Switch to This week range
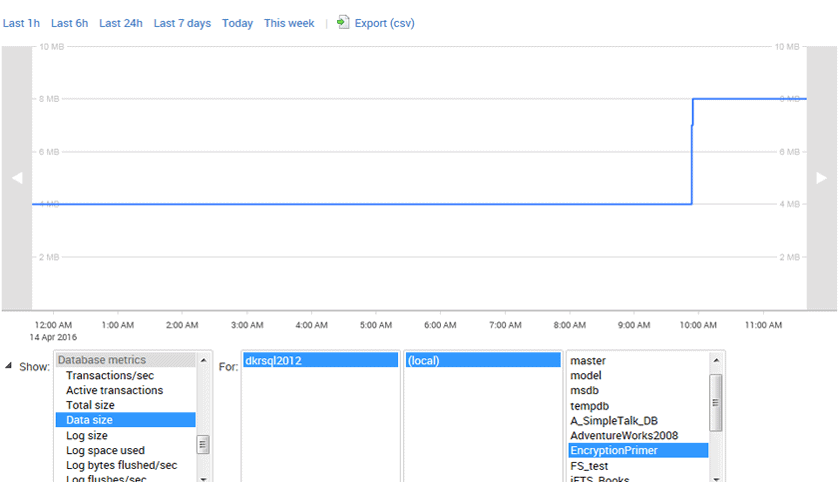838x482 pixels. point(289,23)
